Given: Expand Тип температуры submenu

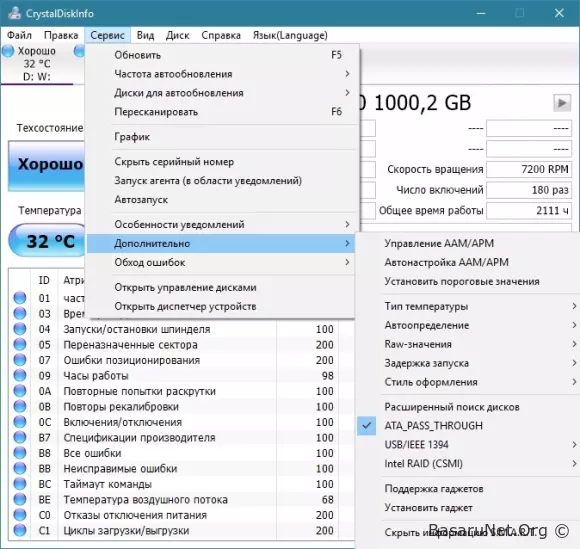Looking at the screenshot, I should coord(468,306).
